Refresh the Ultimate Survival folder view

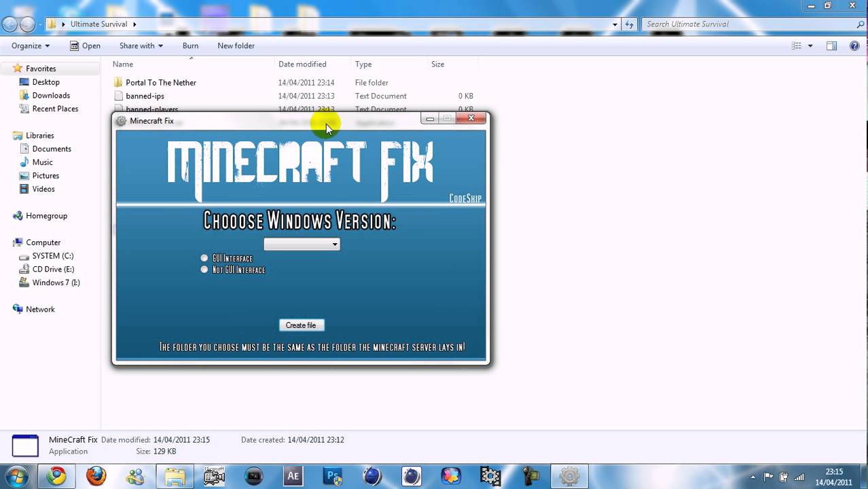point(630,24)
